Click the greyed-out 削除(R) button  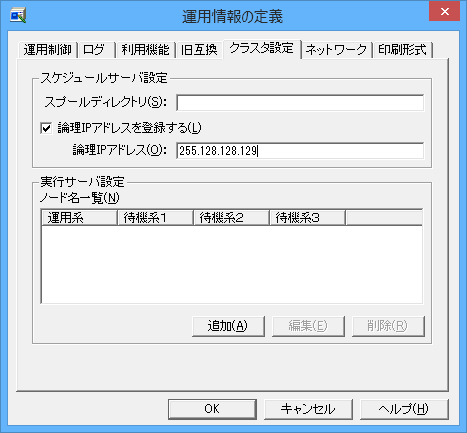click(x=388, y=326)
